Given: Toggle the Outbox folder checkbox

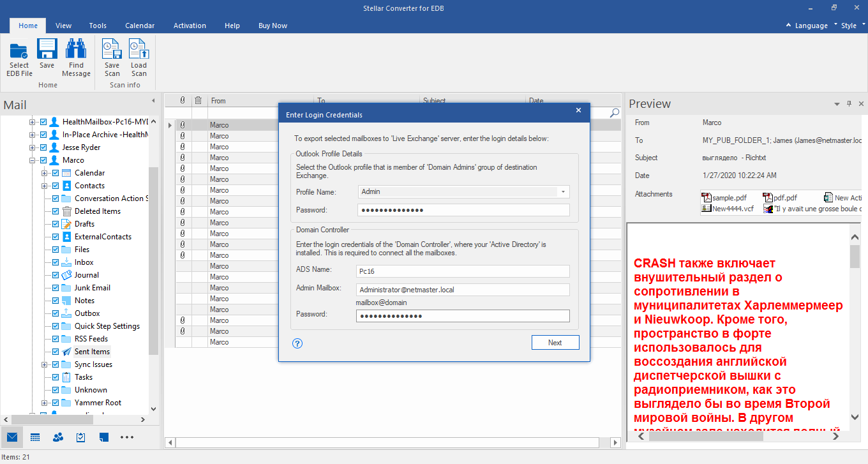Looking at the screenshot, I should pyautogui.click(x=56, y=313).
